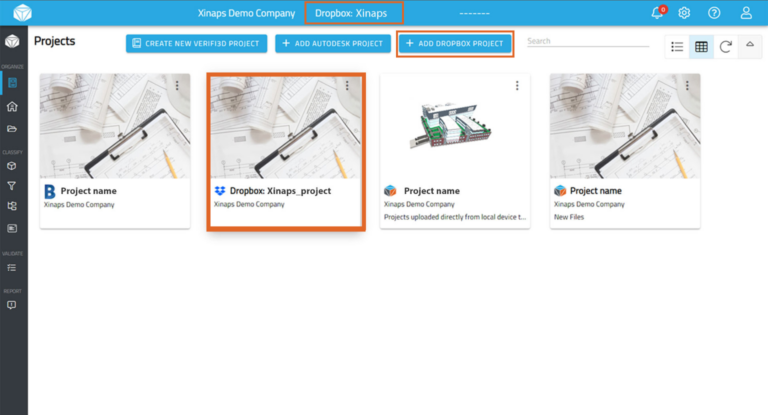Switch to list view
Screen dimensions: 768x415
click(x=677, y=47)
